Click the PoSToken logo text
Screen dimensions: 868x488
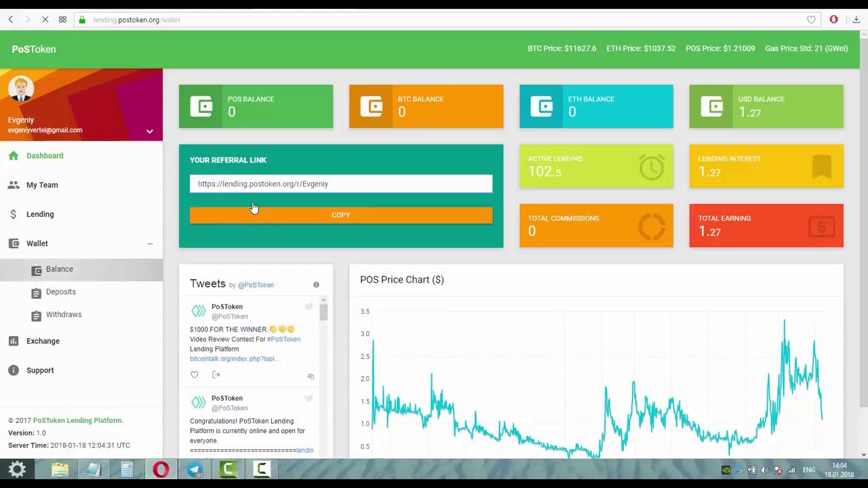(x=34, y=49)
